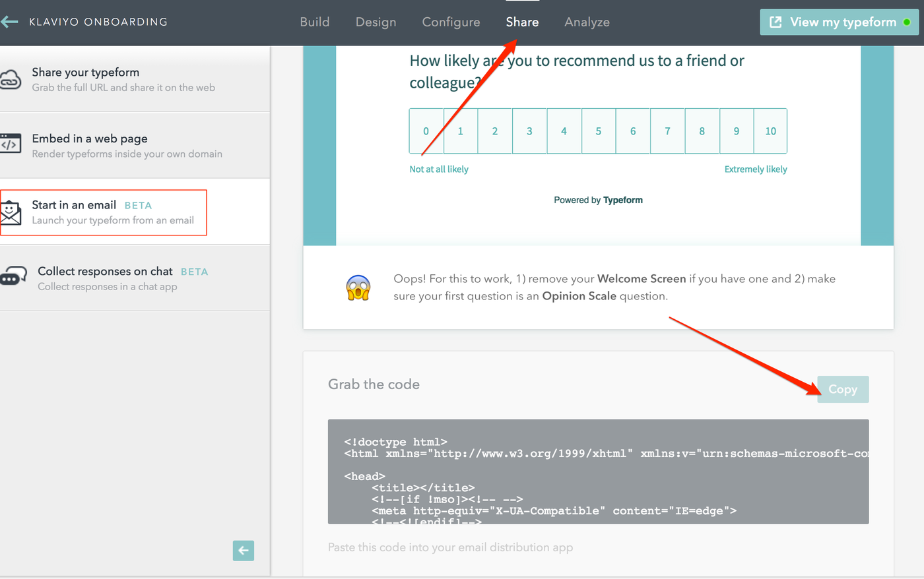Click the 'Not at all likely' label

pyautogui.click(x=439, y=169)
